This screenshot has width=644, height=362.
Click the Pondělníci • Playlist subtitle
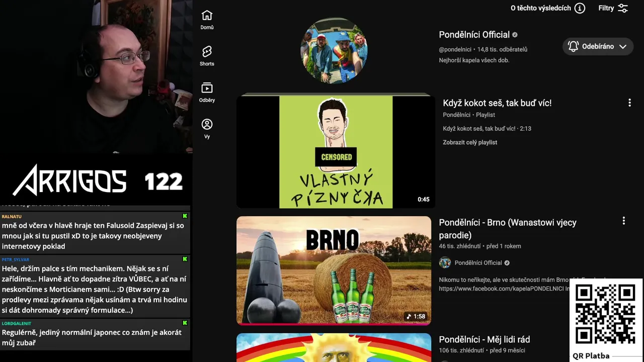coord(469,115)
